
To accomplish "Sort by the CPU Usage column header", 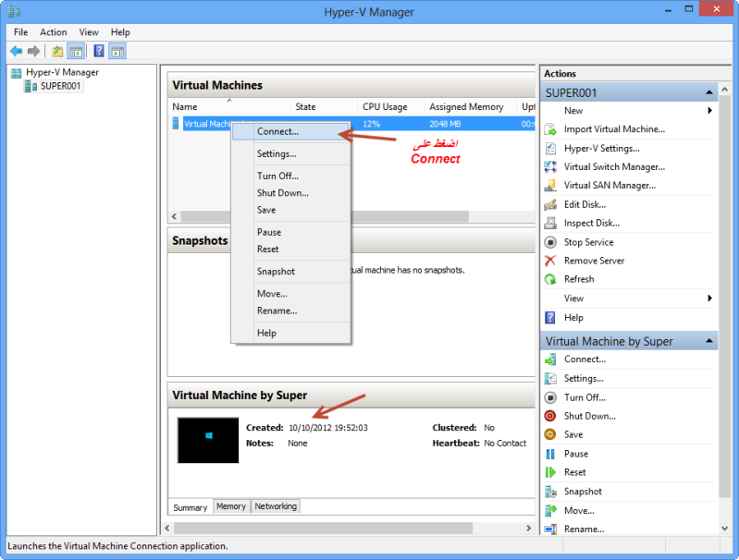I will click(x=390, y=107).
